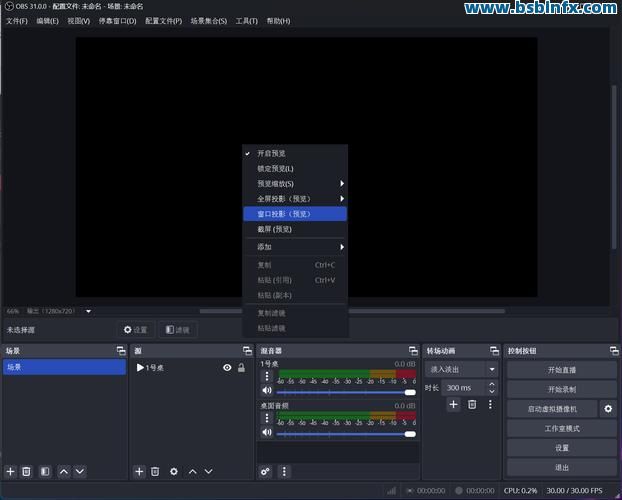Increase transition duration with up arrow
This screenshot has height=500, width=622.
tap(492, 385)
